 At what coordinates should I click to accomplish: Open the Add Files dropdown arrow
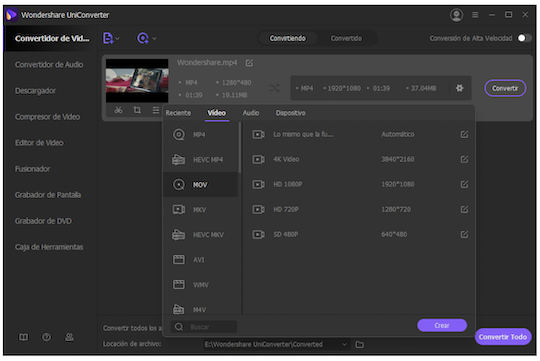(117, 39)
